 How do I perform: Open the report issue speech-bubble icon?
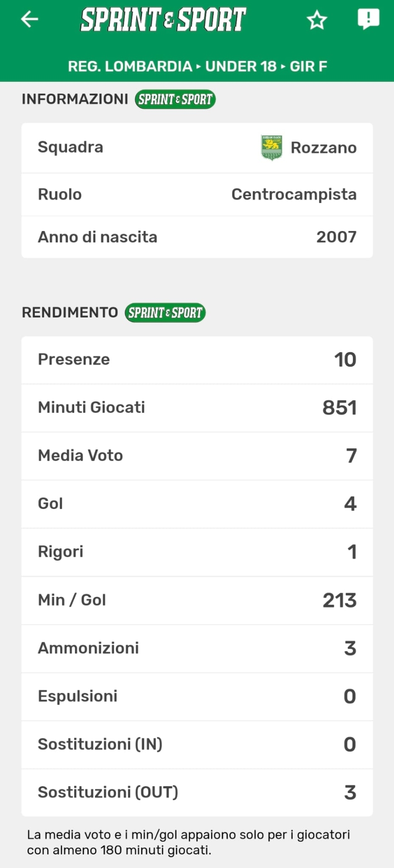368,19
